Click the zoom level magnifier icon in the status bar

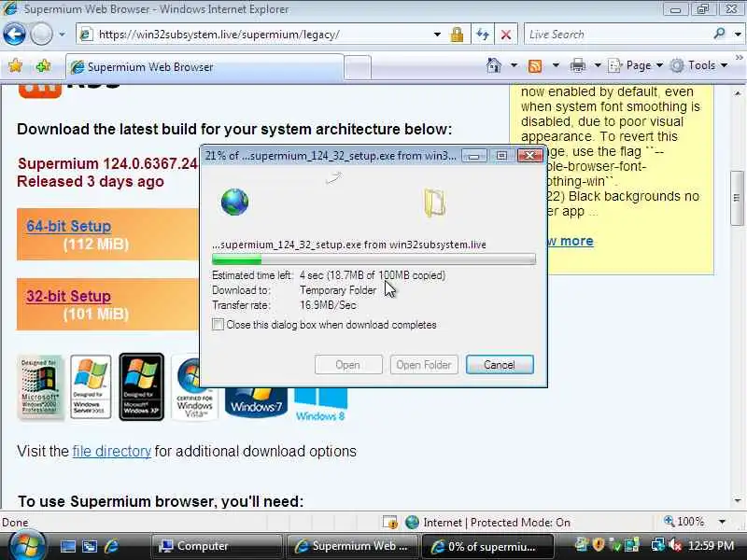click(669, 521)
